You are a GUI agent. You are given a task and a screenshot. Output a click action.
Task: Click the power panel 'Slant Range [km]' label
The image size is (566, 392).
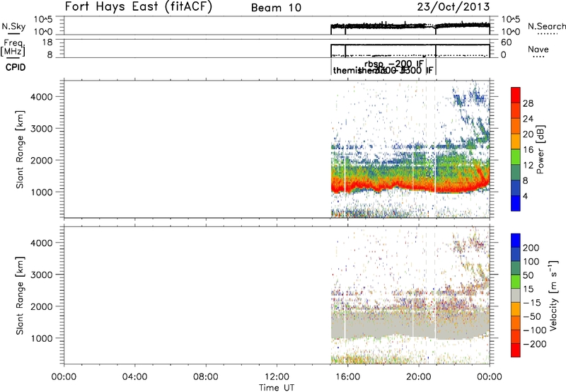pyautogui.click(x=20, y=149)
